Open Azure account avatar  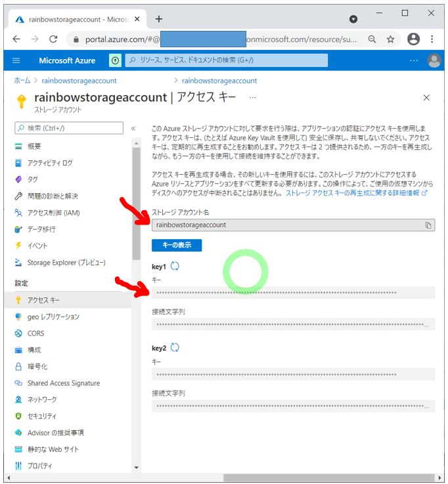434,60
